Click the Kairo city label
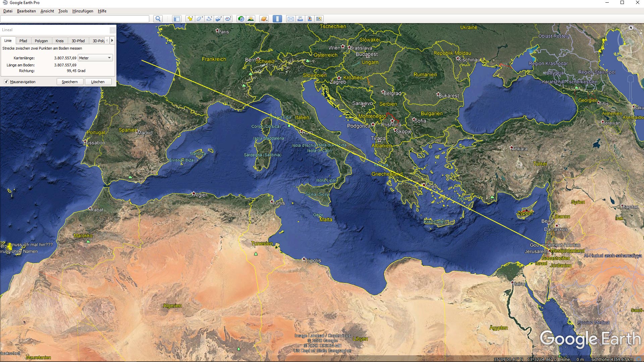Viewport: 644px width, 362px height. (x=518, y=284)
